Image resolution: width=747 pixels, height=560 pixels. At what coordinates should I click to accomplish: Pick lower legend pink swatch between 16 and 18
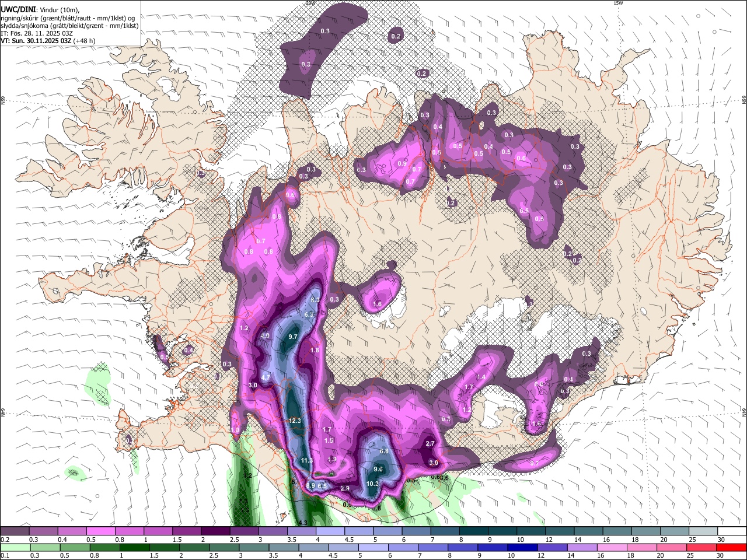coord(612,547)
